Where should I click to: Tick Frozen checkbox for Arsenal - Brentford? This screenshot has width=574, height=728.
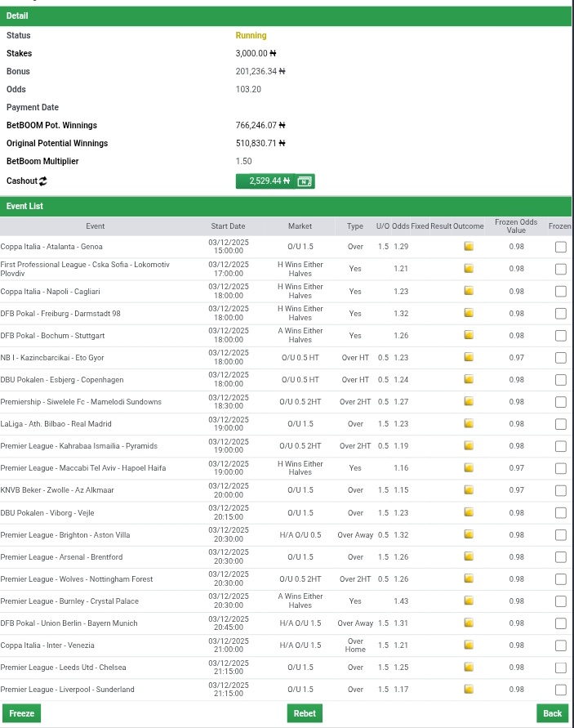point(561,556)
